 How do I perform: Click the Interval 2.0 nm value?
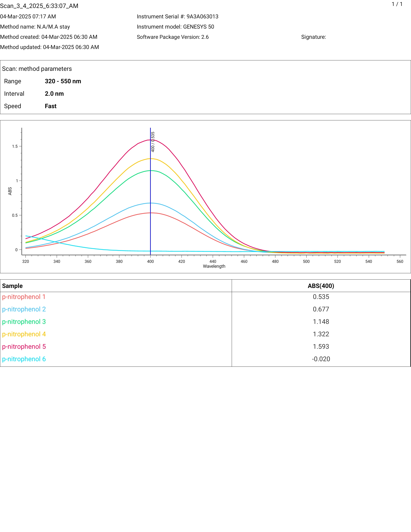tap(54, 93)
